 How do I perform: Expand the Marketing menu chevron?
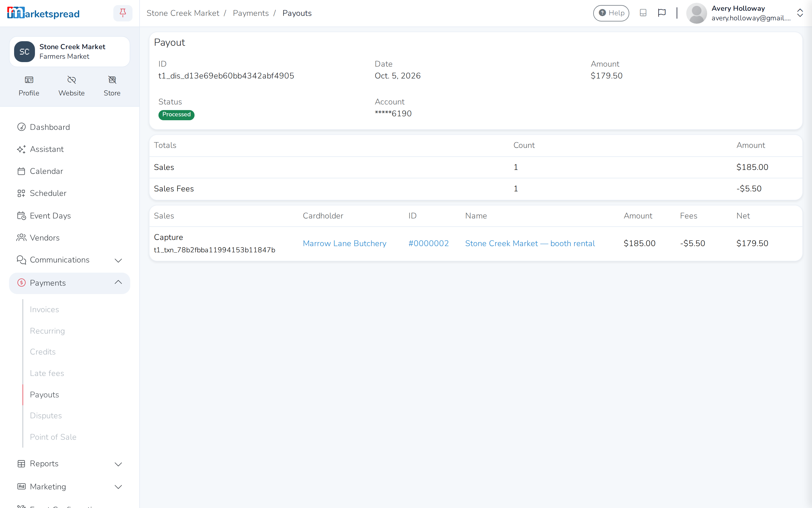point(118,487)
